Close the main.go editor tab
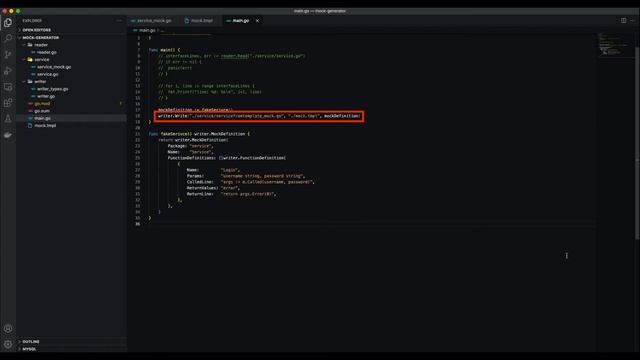The image size is (640, 360). (x=257, y=20)
